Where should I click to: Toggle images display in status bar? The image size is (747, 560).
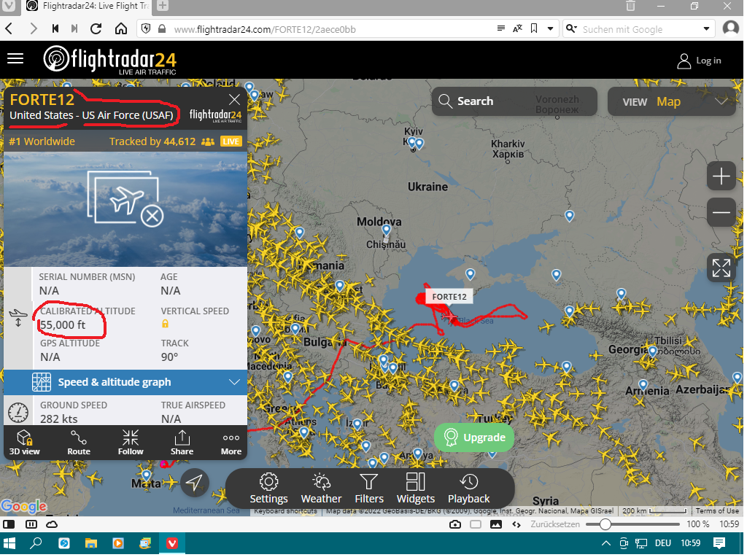coord(496,525)
